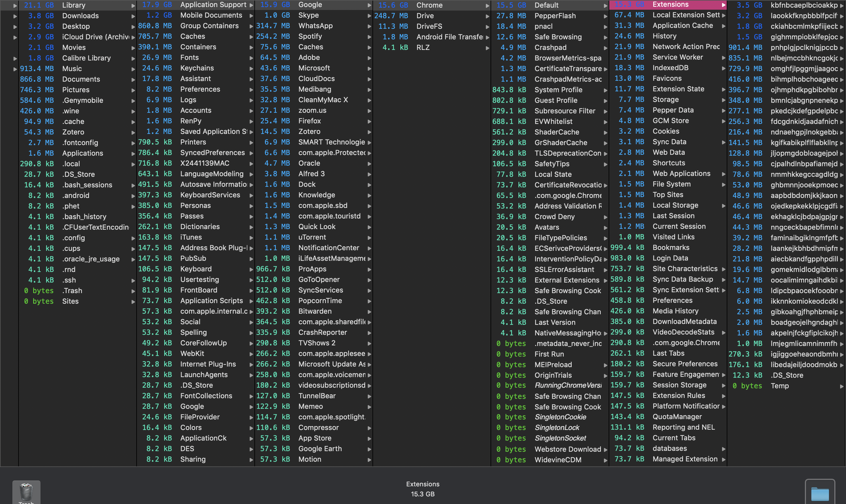The height and width of the screenshot is (504, 846).
Task: Click the disclosure arrow next to Skype
Action: (x=369, y=16)
